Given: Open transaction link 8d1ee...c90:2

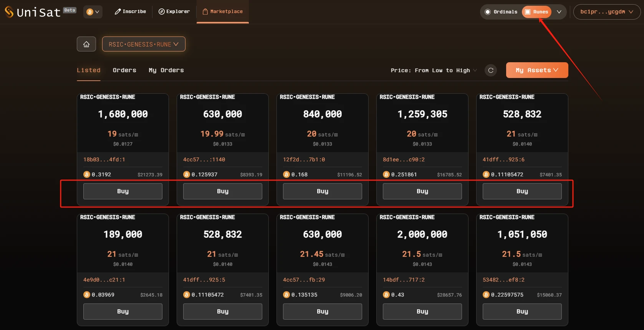Looking at the screenshot, I should [404, 159].
